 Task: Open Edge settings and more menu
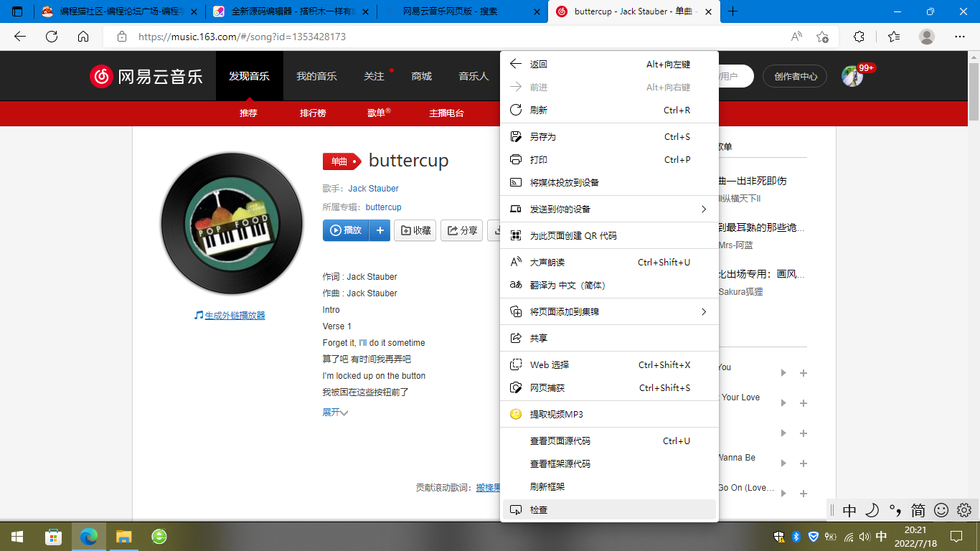(x=960, y=37)
